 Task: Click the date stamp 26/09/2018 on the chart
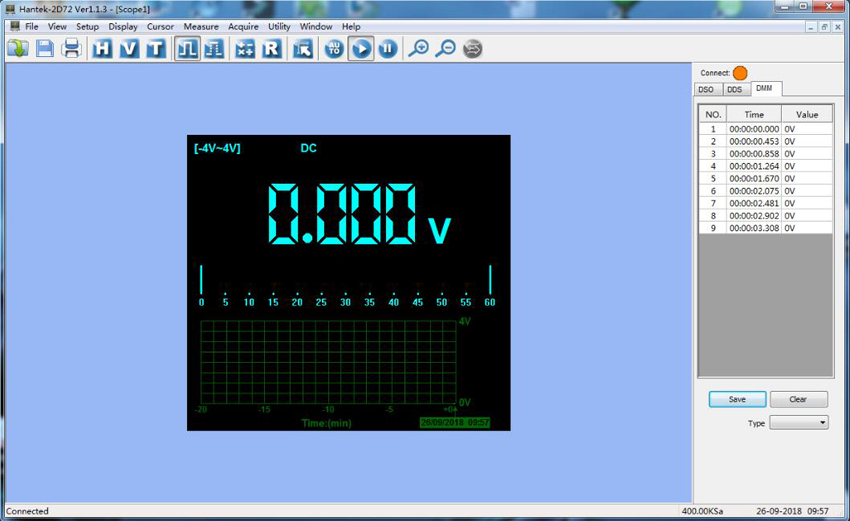point(454,422)
